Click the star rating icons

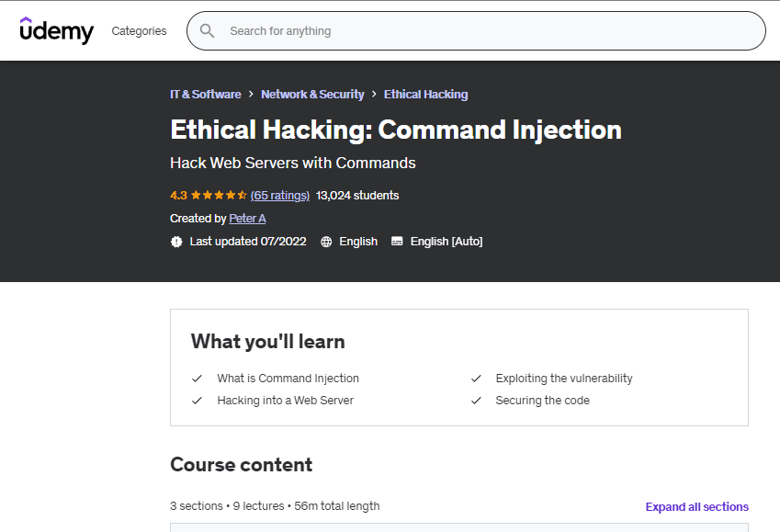[x=219, y=196]
